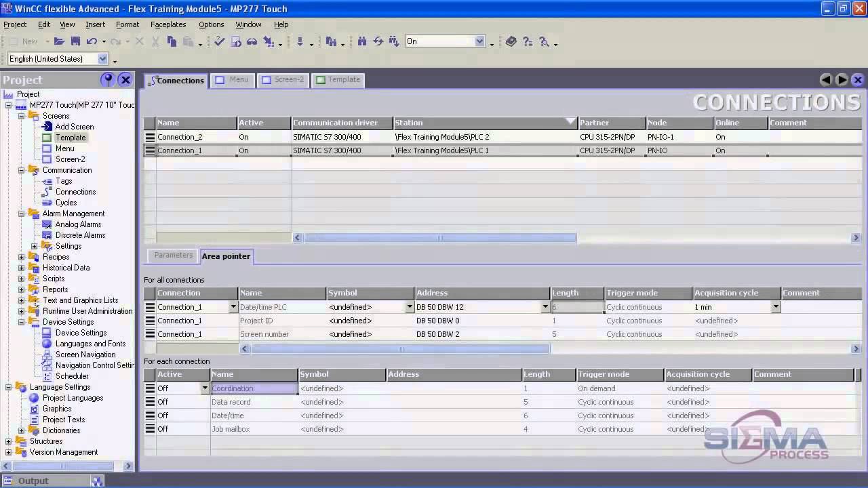Switch to the Parameters tab
This screenshot has height=488, width=868.
coord(173,256)
